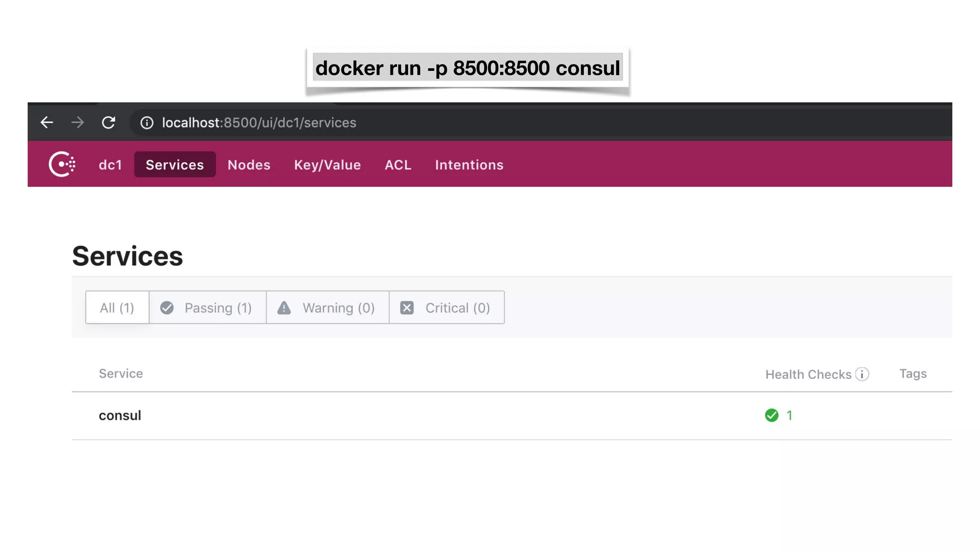This screenshot has width=980, height=551.
Task: Filter services by All (1)
Action: 117,308
